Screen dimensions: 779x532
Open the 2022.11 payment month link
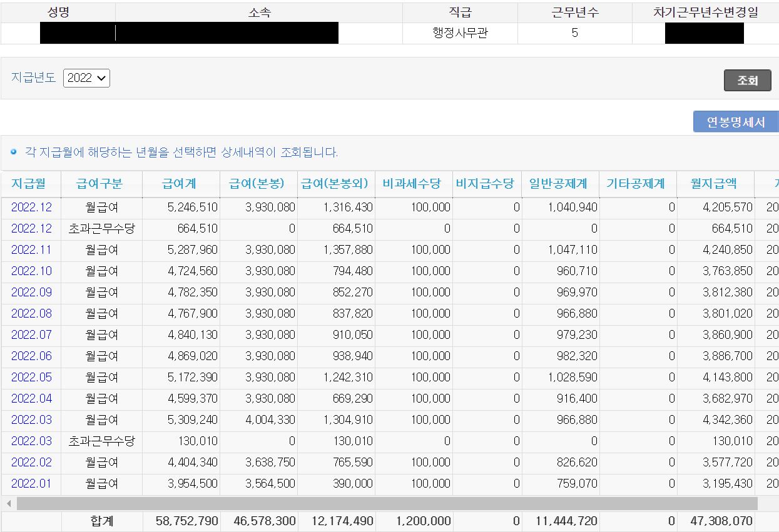[x=31, y=249]
